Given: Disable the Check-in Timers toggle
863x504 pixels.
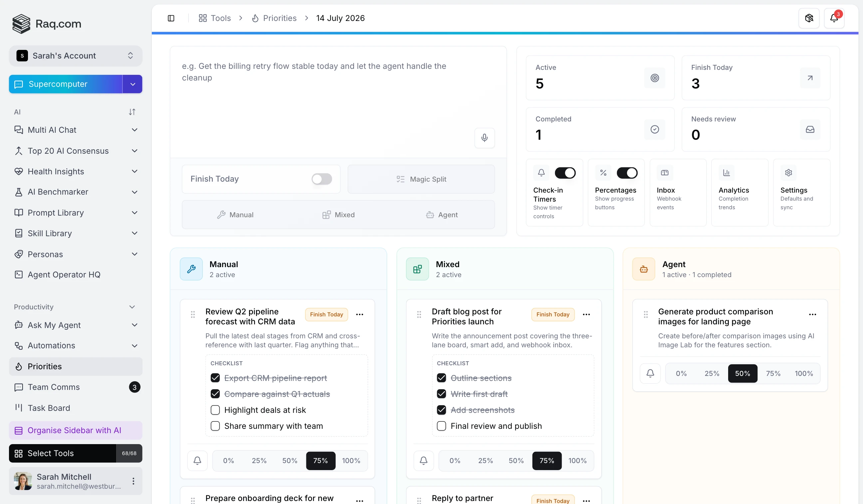Looking at the screenshot, I should (x=565, y=173).
